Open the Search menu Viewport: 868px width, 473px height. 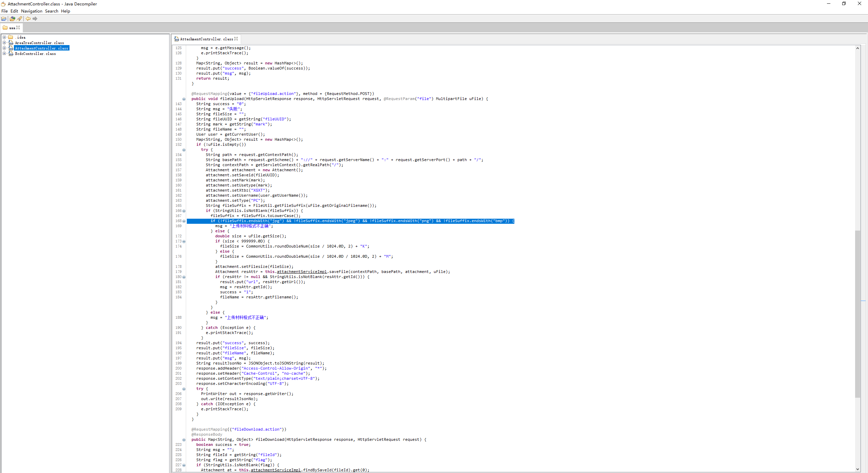point(52,11)
